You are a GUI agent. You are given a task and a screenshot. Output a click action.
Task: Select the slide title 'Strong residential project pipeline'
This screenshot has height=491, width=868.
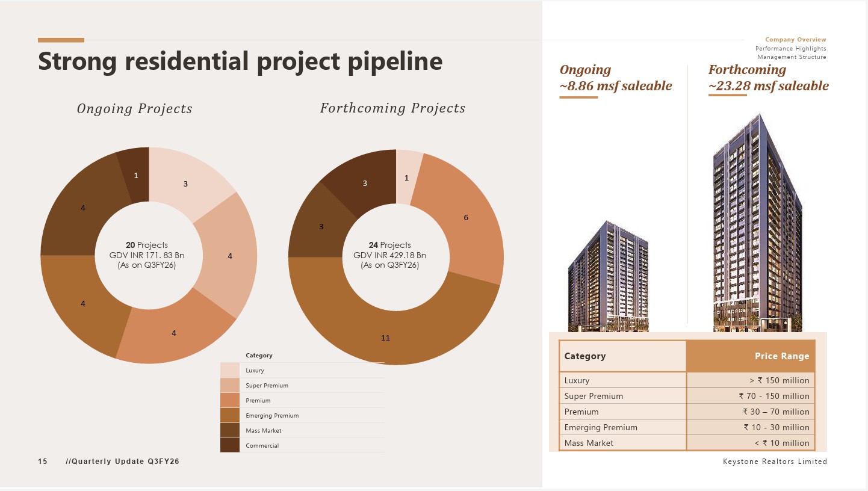[240, 61]
